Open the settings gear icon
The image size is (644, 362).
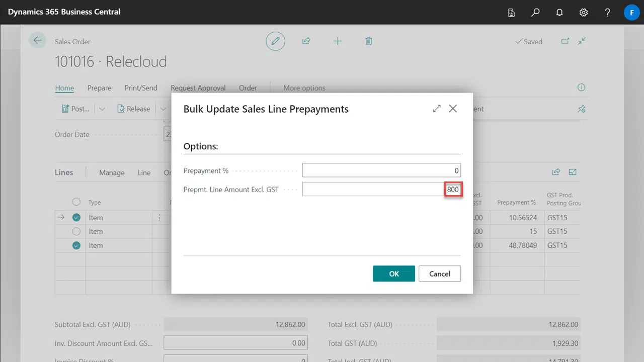point(584,12)
